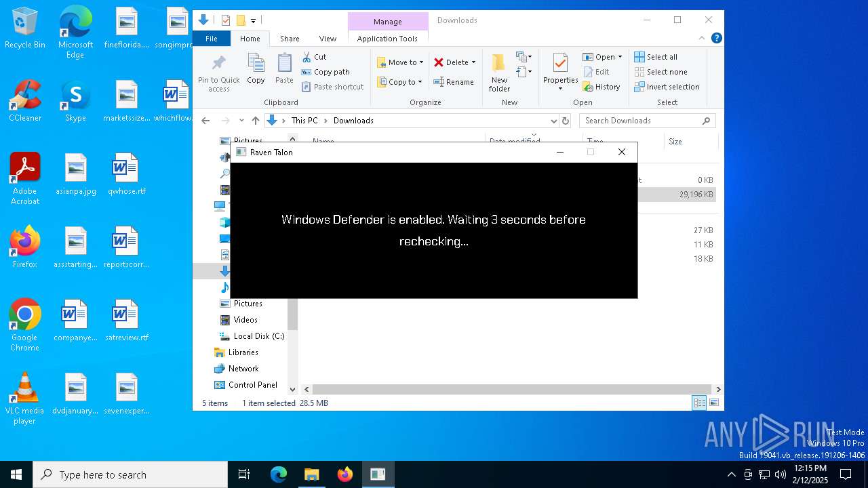Open the File menu tab
Viewport: 868px width, 488px height.
click(212, 39)
